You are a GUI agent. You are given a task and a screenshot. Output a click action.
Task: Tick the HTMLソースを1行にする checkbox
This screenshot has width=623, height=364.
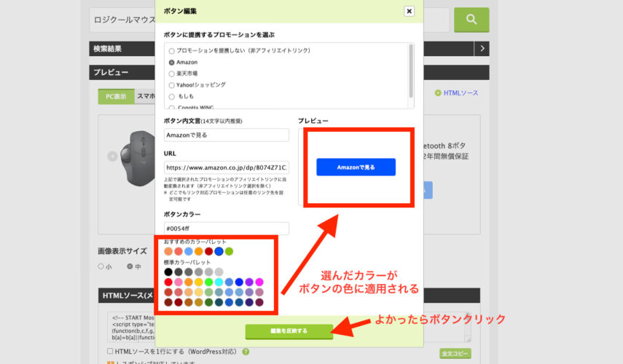pyautogui.click(x=110, y=351)
